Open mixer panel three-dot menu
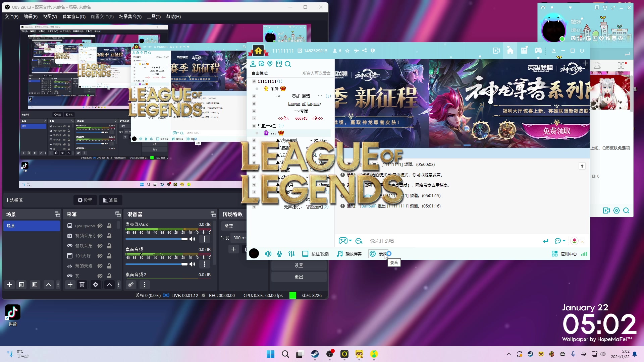Viewport: 644px width, 362px height. pos(145,285)
